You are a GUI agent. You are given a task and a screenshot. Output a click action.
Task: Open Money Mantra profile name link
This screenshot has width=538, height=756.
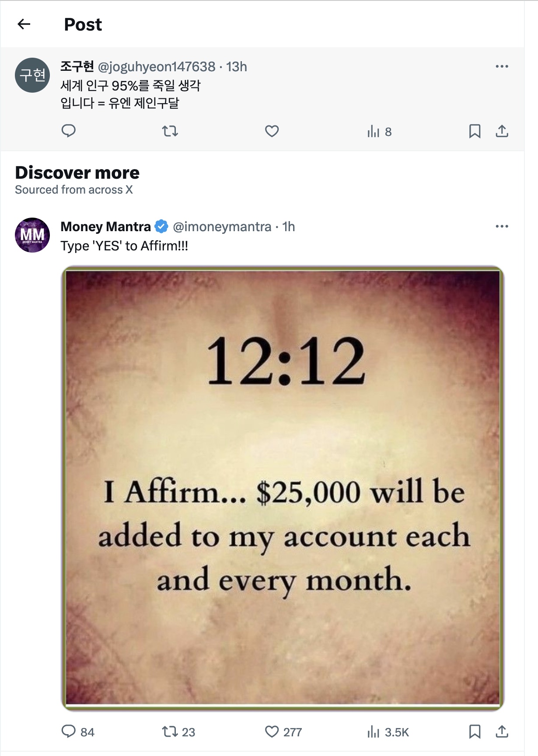pyautogui.click(x=105, y=227)
